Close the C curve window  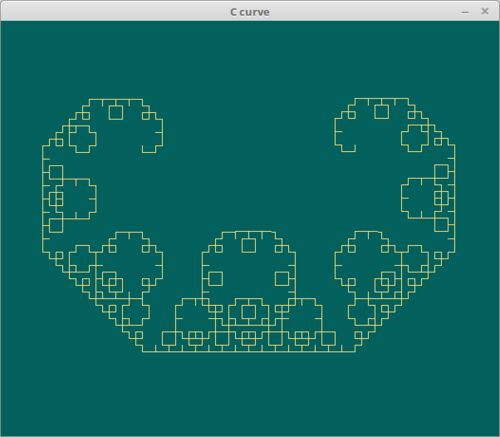click(x=485, y=11)
